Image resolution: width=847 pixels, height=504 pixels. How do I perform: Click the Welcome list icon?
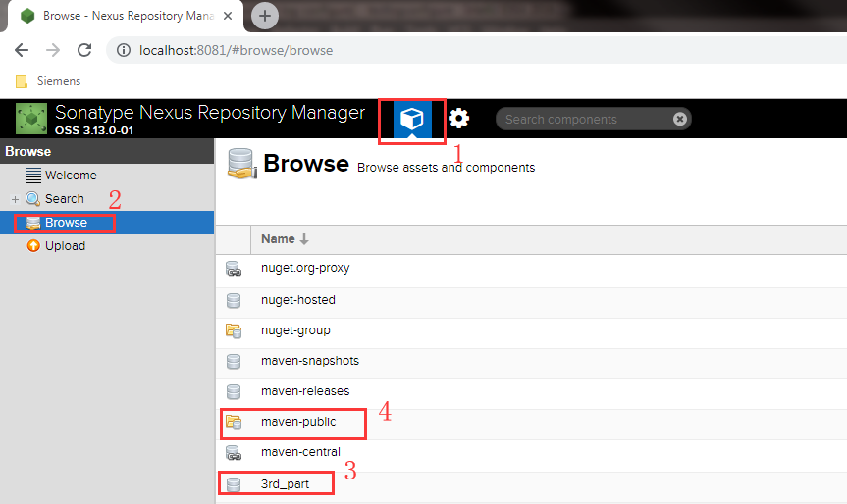tap(33, 176)
